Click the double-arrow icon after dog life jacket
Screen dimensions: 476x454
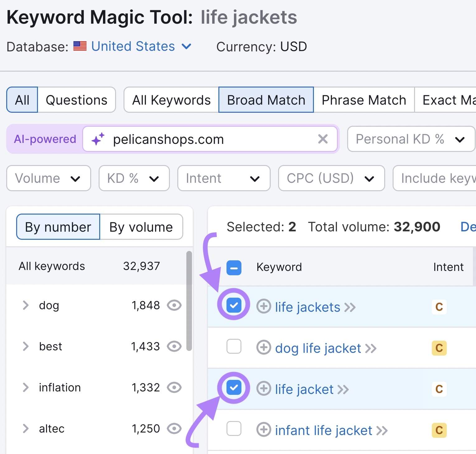[x=371, y=349]
